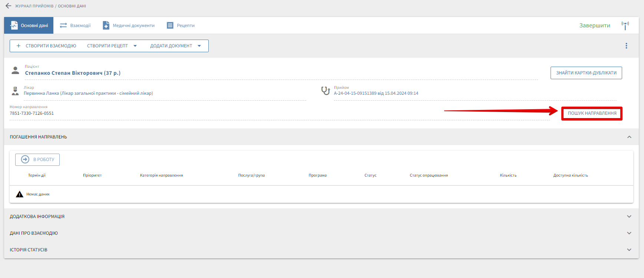644x278 pixels.
Task: Collapse the Погашення направлень section
Action: (x=629, y=137)
